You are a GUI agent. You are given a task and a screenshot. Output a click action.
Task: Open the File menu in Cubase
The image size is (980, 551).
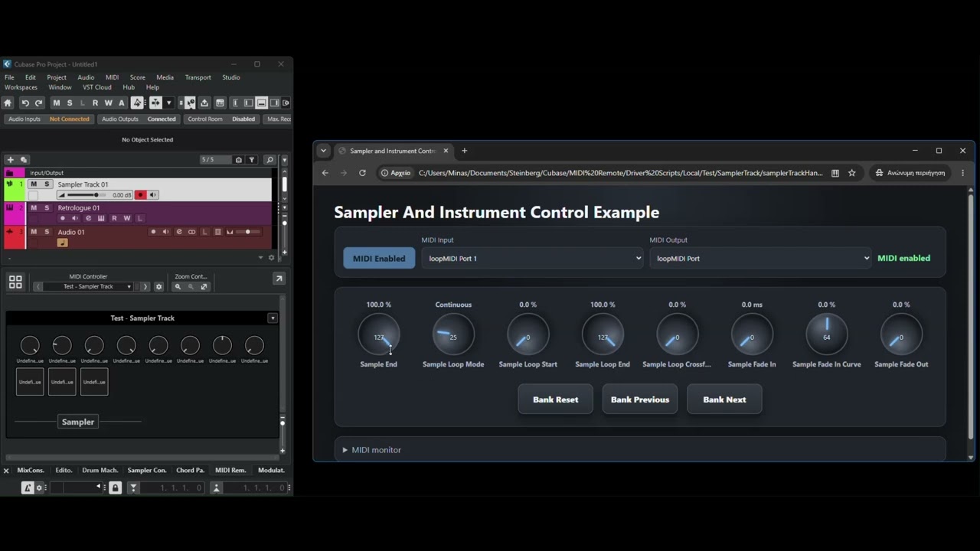[x=9, y=77]
